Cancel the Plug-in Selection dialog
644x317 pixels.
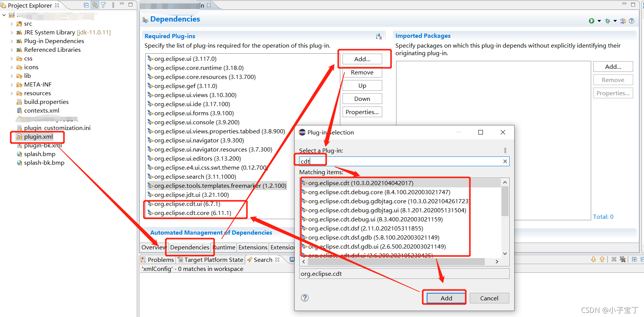click(x=489, y=298)
